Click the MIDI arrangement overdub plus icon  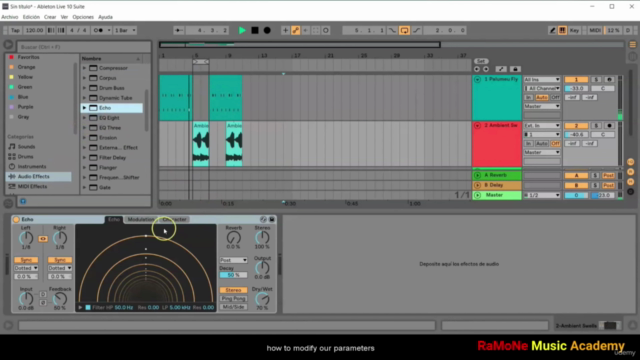pyautogui.click(x=285, y=30)
